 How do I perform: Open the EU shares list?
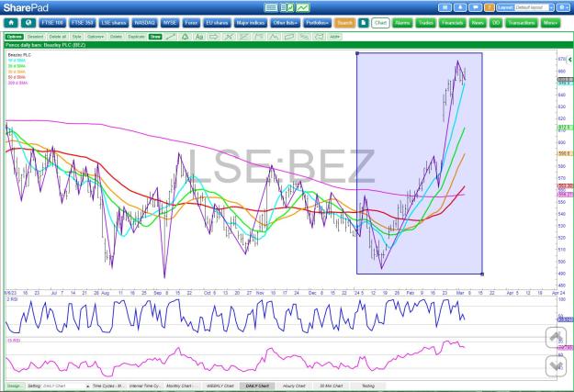point(217,23)
